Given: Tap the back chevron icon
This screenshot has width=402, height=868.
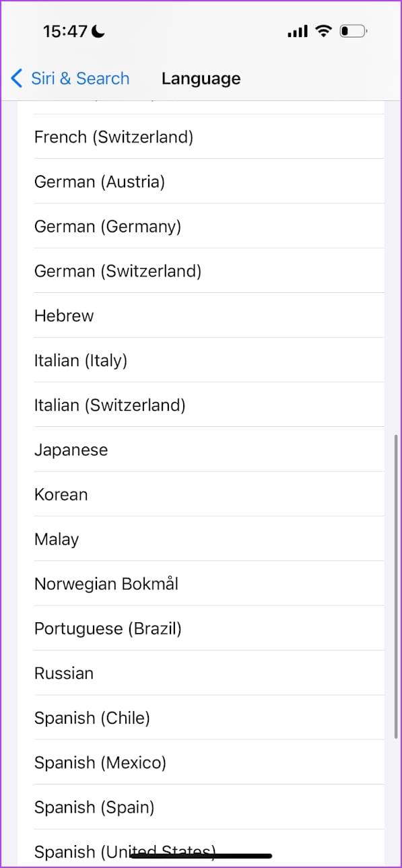Looking at the screenshot, I should (15, 78).
